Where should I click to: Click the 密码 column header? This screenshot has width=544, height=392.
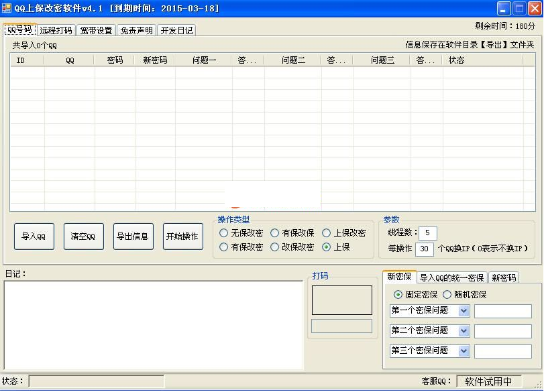tap(115, 60)
